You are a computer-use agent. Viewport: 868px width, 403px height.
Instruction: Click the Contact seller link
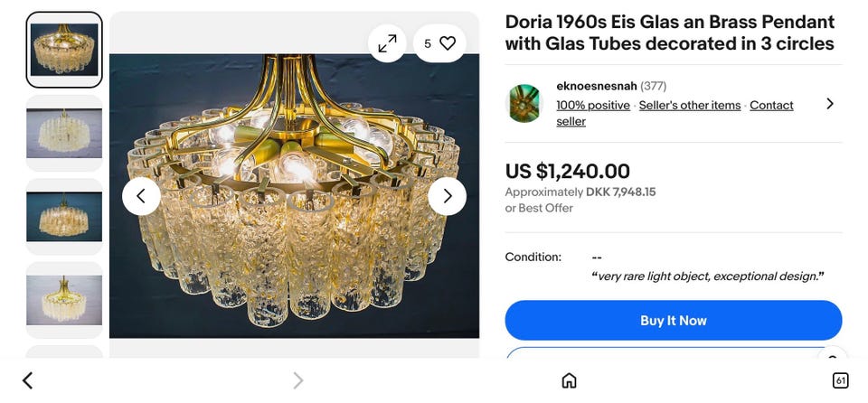point(770,105)
